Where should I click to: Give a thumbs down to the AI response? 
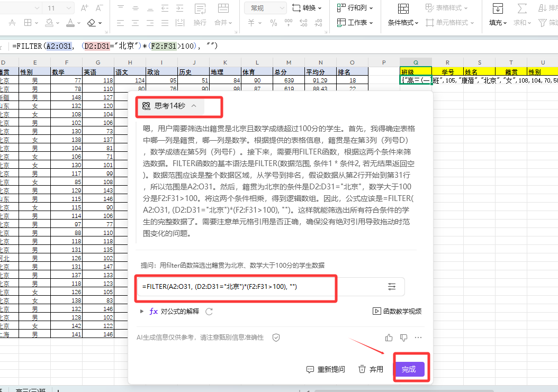coord(404,338)
